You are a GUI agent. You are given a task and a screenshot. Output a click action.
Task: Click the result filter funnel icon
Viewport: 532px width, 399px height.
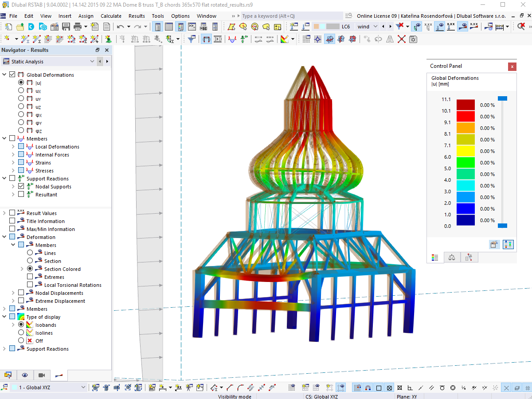191,39
